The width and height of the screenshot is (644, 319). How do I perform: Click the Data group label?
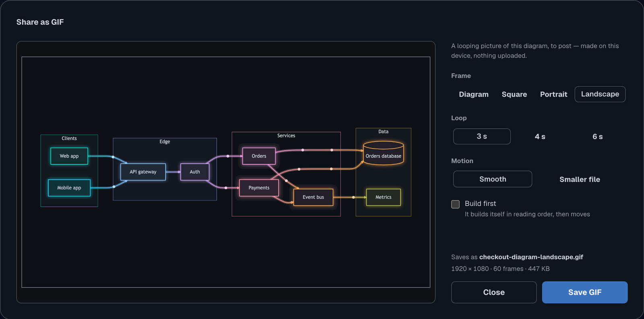tap(383, 132)
